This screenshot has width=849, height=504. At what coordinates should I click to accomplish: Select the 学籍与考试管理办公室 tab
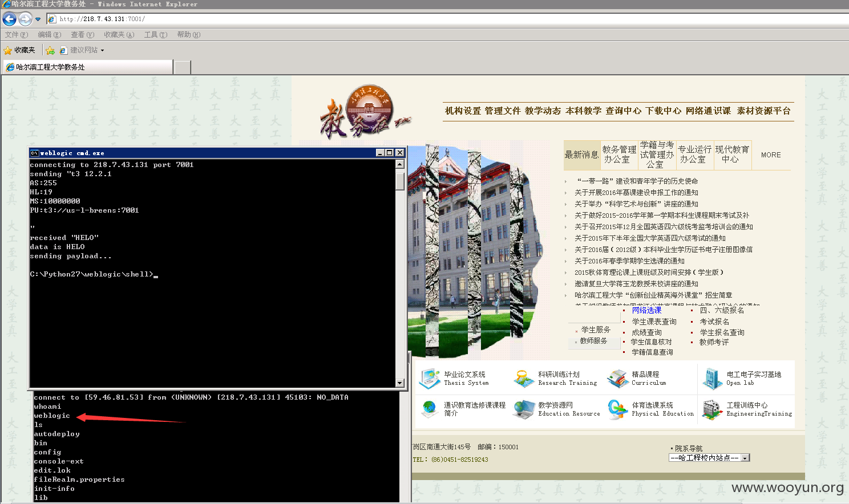point(657,155)
